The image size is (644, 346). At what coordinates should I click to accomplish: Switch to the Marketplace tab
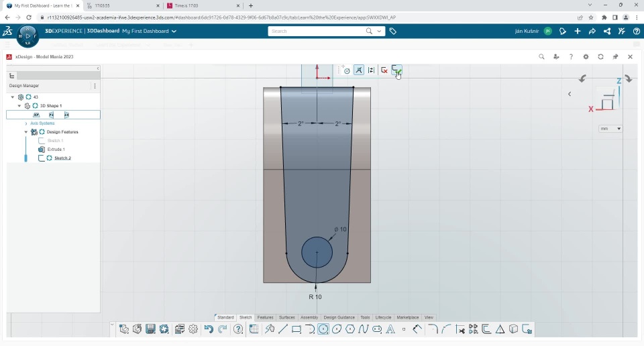tap(407, 317)
